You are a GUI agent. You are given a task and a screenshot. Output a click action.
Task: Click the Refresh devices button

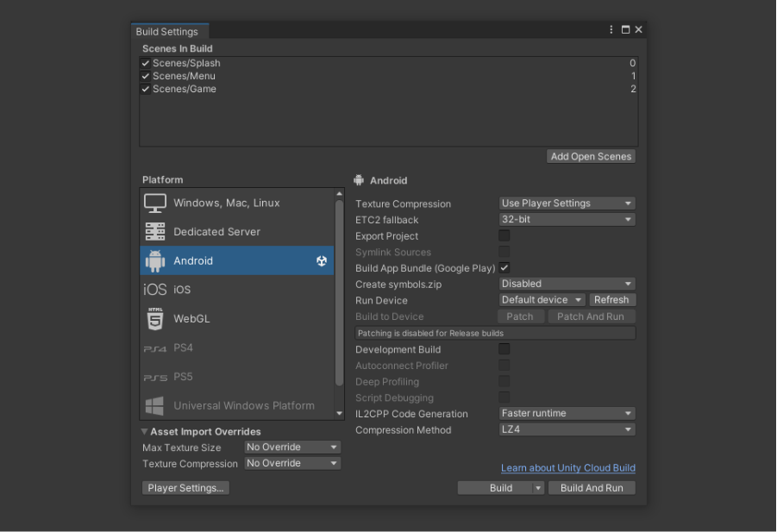tap(612, 300)
